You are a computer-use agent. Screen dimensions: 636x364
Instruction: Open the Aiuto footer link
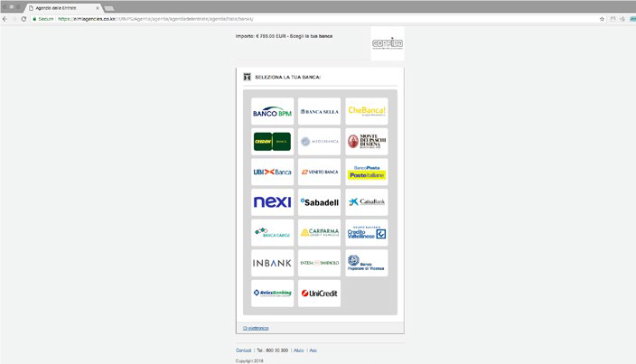tap(298, 350)
